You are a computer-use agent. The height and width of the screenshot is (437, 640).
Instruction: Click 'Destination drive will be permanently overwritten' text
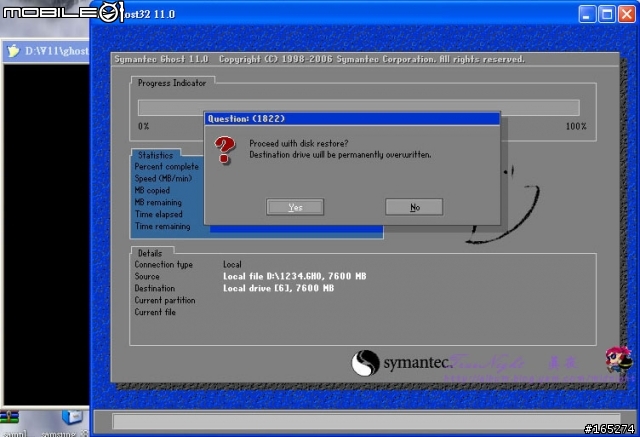(340, 155)
